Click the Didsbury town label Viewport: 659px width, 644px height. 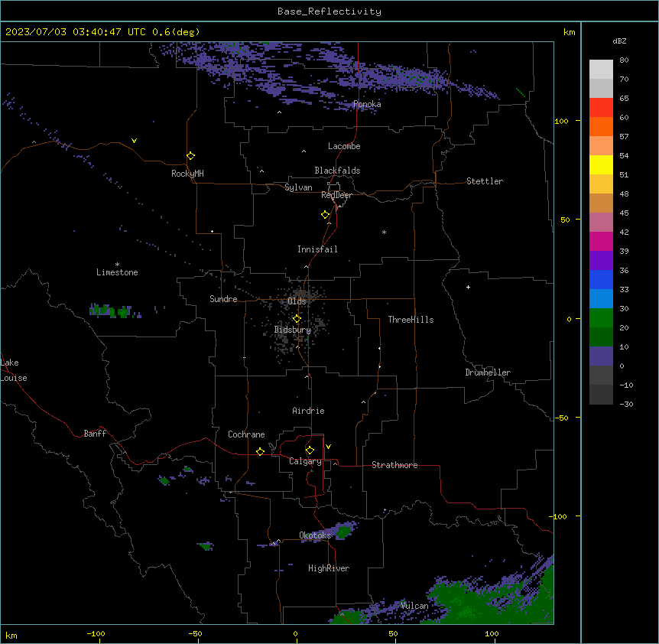(293, 330)
